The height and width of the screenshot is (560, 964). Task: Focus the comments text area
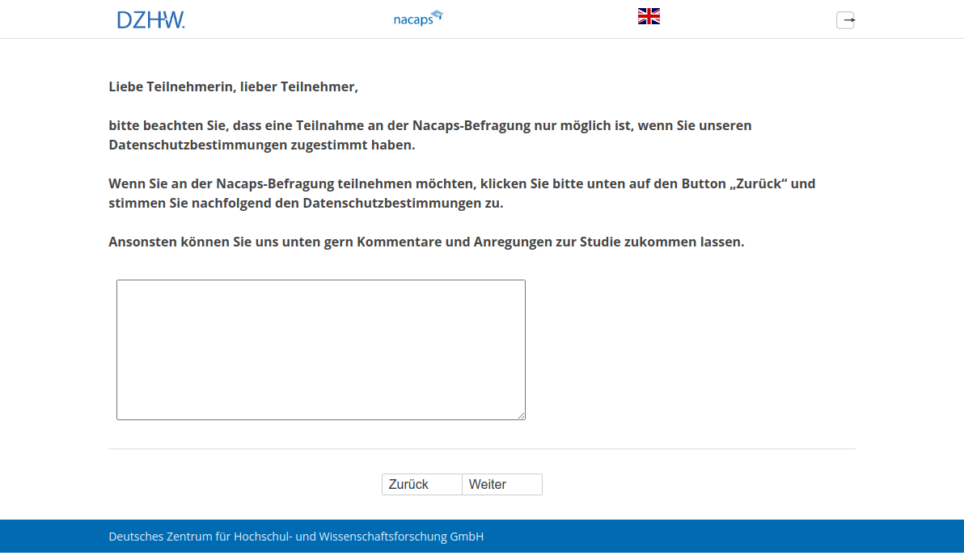pos(320,349)
